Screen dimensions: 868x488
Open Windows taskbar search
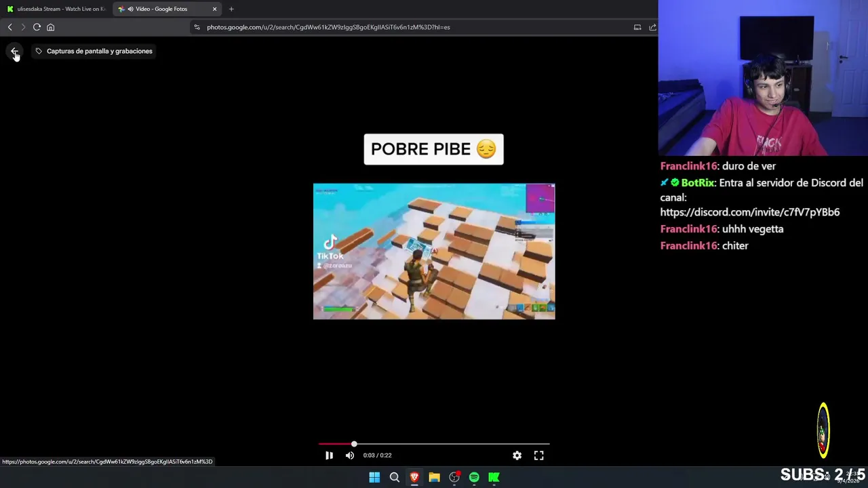394,477
